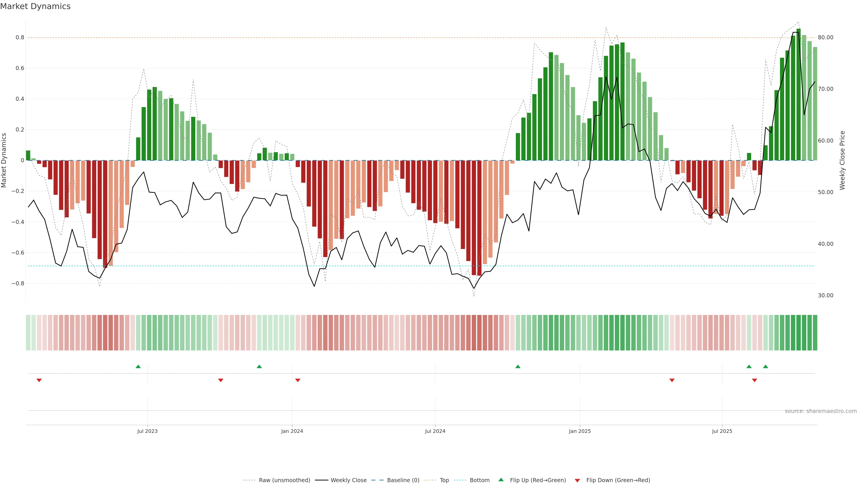Click the Flip Down legend triangle icon

click(577, 480)
